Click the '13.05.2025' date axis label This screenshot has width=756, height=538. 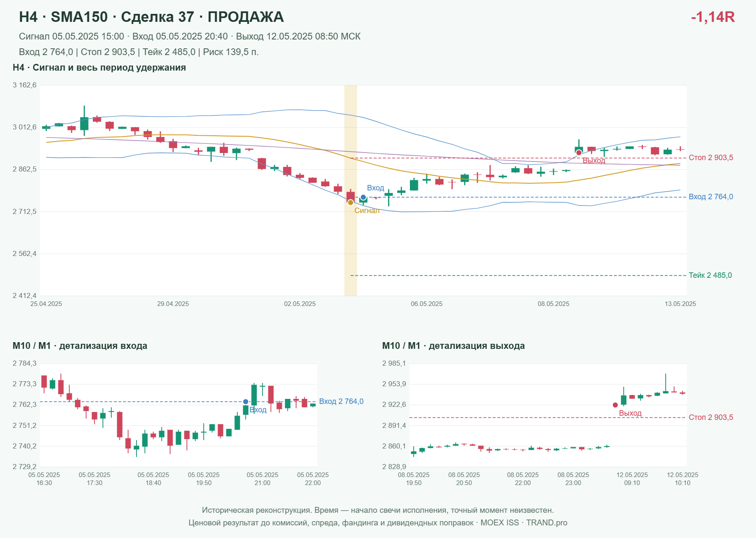680,304
